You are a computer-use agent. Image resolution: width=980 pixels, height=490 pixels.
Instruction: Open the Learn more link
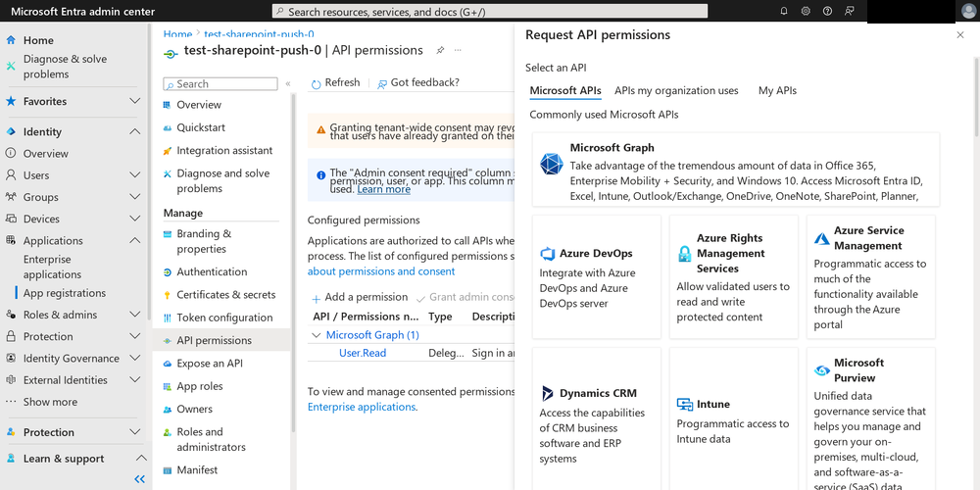click(384, 189)
